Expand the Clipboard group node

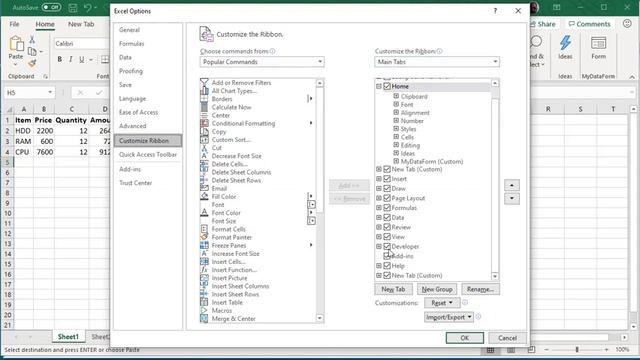coord(396,96)
